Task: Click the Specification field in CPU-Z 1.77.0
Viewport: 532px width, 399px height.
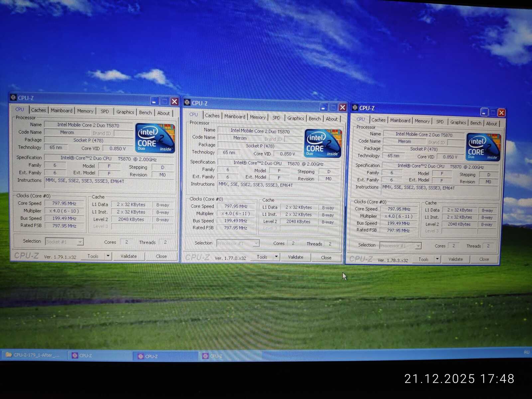Action: (x=279, y=163)
